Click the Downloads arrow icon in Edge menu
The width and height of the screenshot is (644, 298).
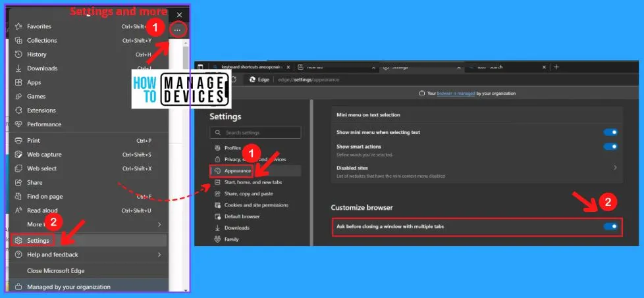[x=18, y=68]
